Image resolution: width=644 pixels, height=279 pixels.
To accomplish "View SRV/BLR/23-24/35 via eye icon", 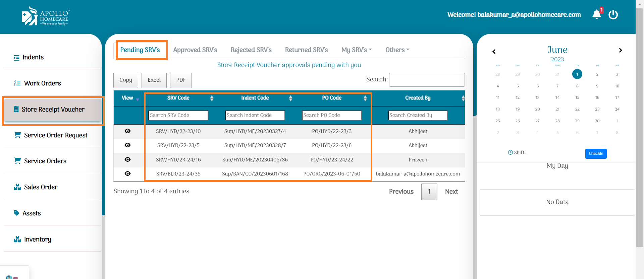I will tap(127, 173).
